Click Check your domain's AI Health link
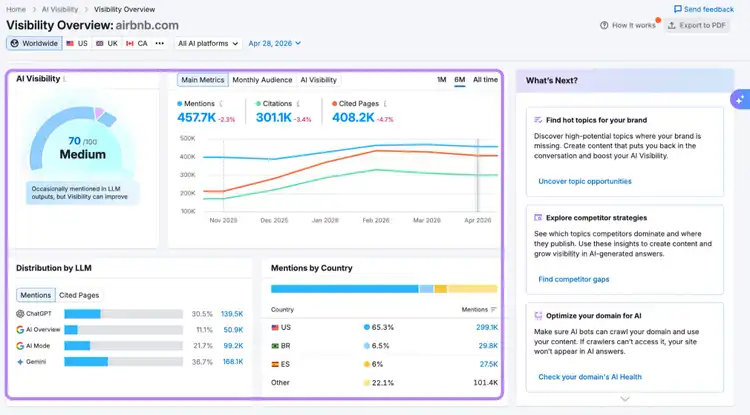The height and width of the screenshot is (415, 750). pyautogui.click(x=590, y=377)
